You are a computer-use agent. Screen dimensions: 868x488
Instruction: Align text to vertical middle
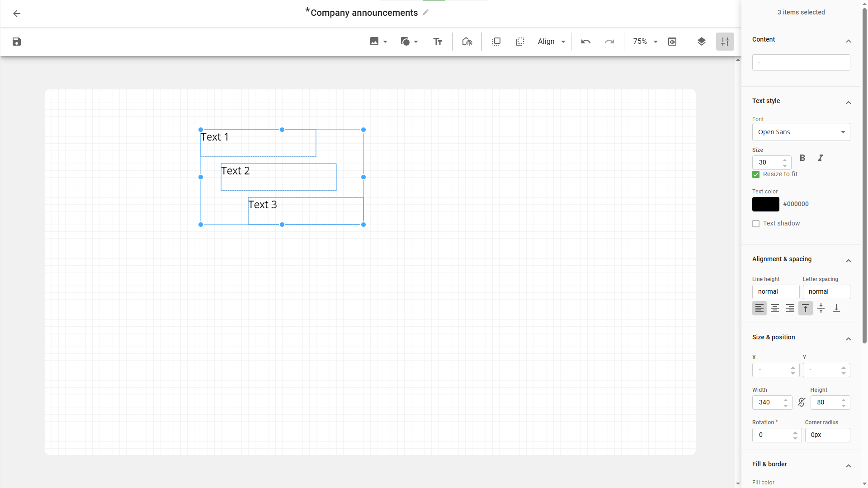click(821, 308)
